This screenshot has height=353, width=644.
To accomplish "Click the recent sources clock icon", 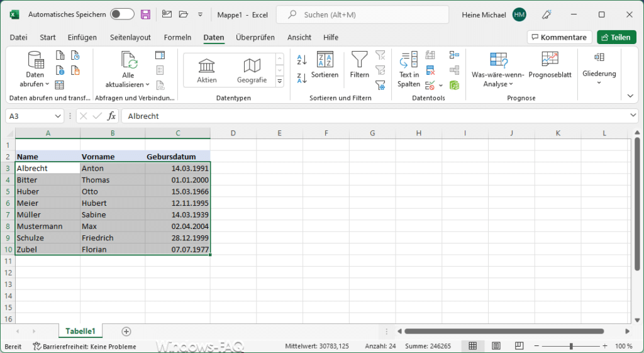I will [75, 55].
